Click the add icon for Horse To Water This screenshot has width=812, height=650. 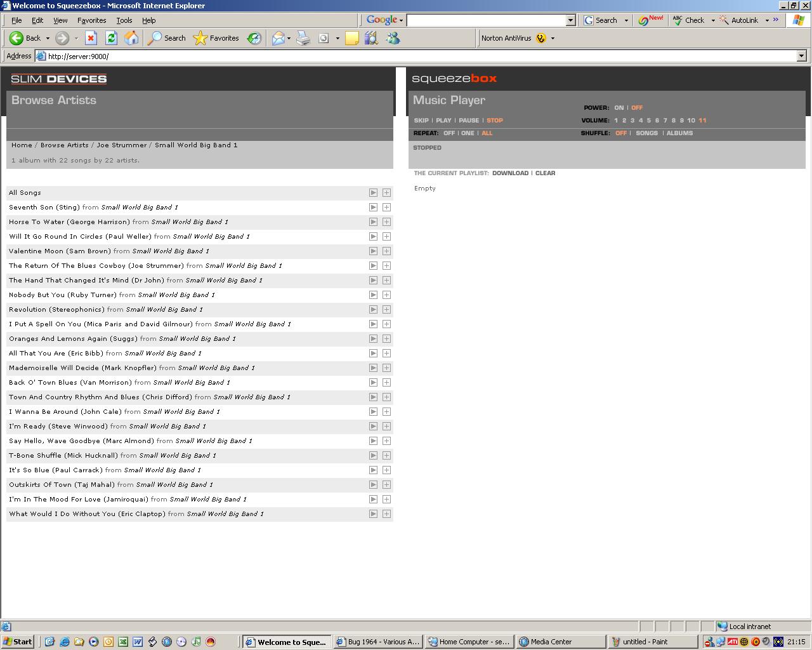click(x=386, y=222)
